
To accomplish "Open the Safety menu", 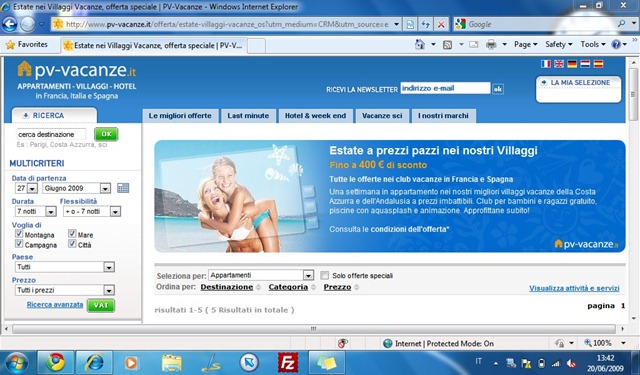I will (x=559, y=44).
